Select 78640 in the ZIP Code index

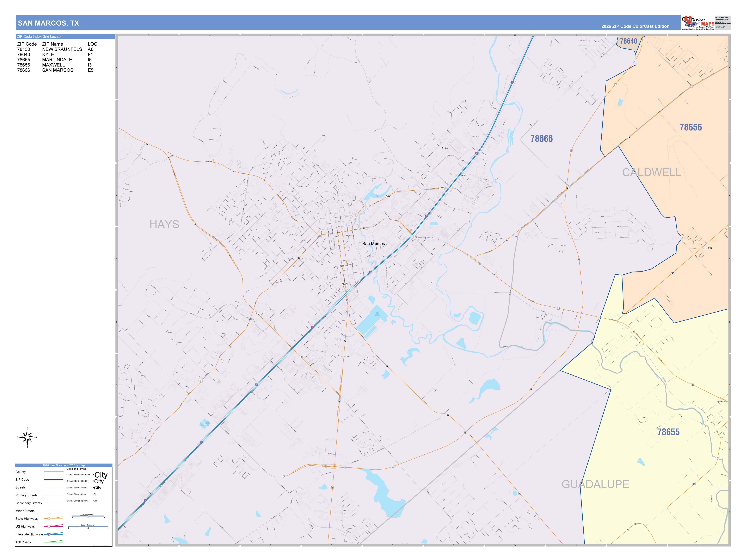[24, 54]
